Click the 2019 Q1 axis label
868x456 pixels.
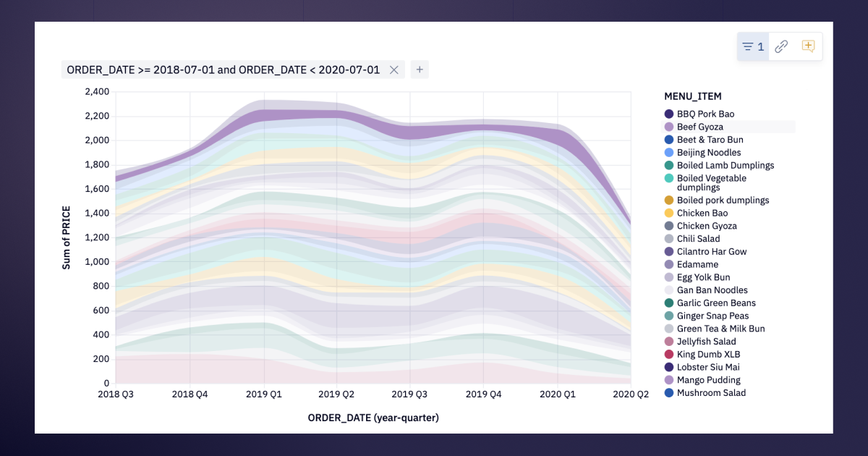[x=264, y=394]
